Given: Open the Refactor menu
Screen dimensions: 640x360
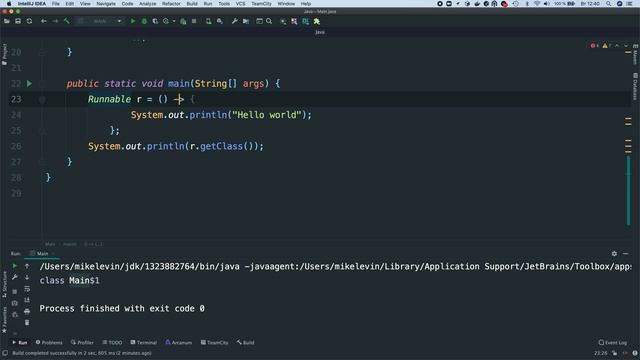Looking at the screenshot, I should (171, 4).
